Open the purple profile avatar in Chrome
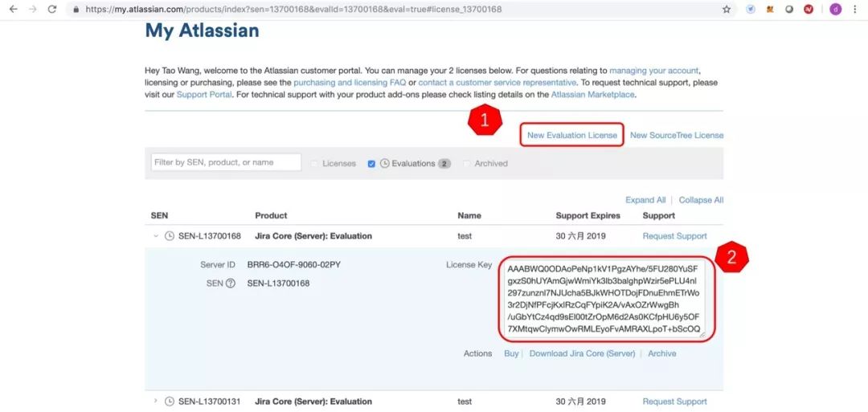 click(835, 10)
